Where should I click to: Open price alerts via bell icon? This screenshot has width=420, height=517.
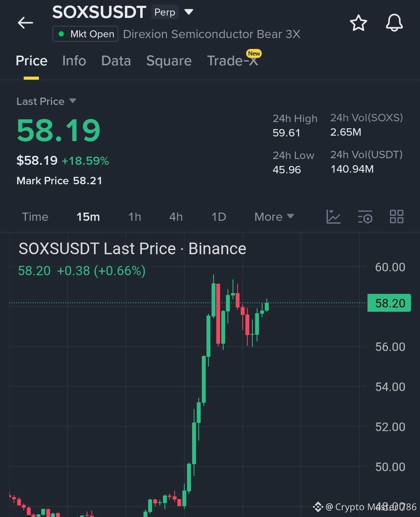(x=394, y=23)
